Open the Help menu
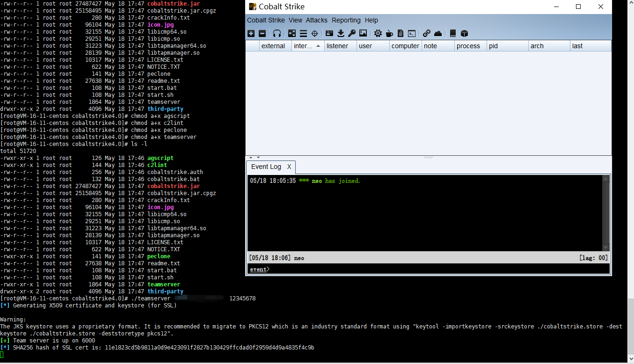The height and width of the screenshot is (364, 634). pyautogui.click(x=372, y=20)
